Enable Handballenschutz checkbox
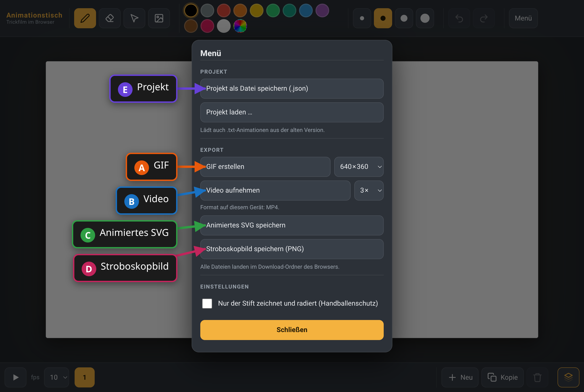The width and height of the screenshot is (584, 392). click(207, 304)
